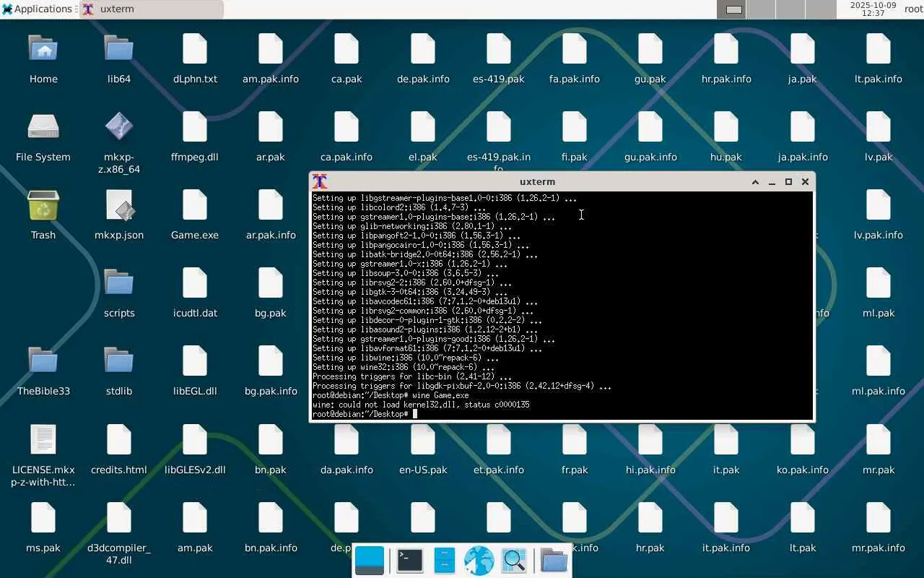Select the hi.pak.info file icon

[650, 440]
